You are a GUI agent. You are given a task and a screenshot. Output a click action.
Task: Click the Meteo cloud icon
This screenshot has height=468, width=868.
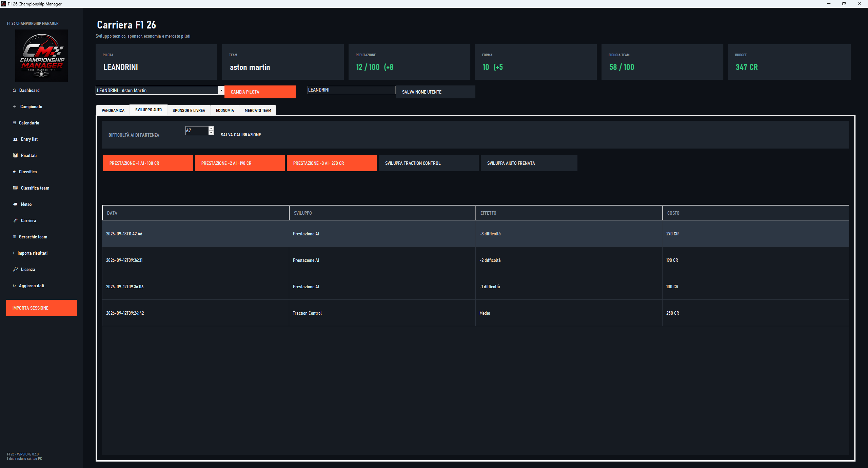[x=15, y=204]
